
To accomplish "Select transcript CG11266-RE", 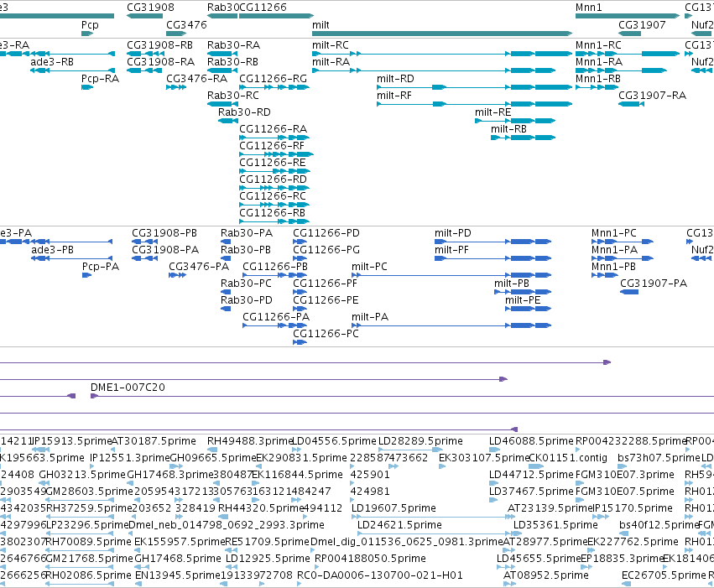I will [273, 163].
